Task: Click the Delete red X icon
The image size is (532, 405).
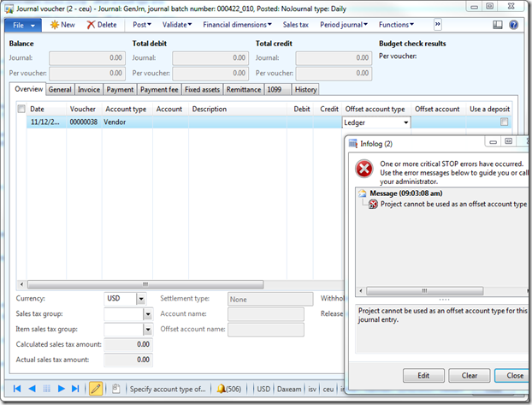Action: [x=91, y=25]
